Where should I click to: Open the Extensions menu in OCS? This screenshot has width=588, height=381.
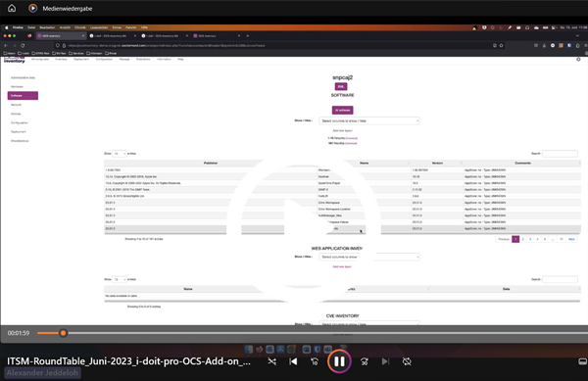click(x=143, y=59)
